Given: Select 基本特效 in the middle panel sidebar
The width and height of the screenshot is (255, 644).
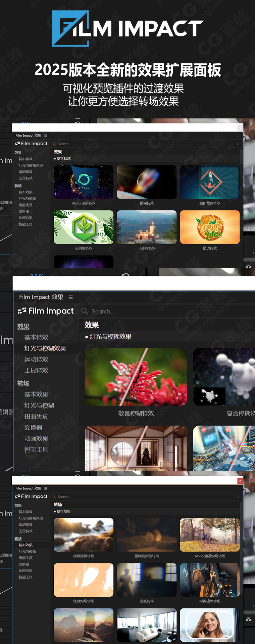Looking at the screenshot, I should point(36,337).
